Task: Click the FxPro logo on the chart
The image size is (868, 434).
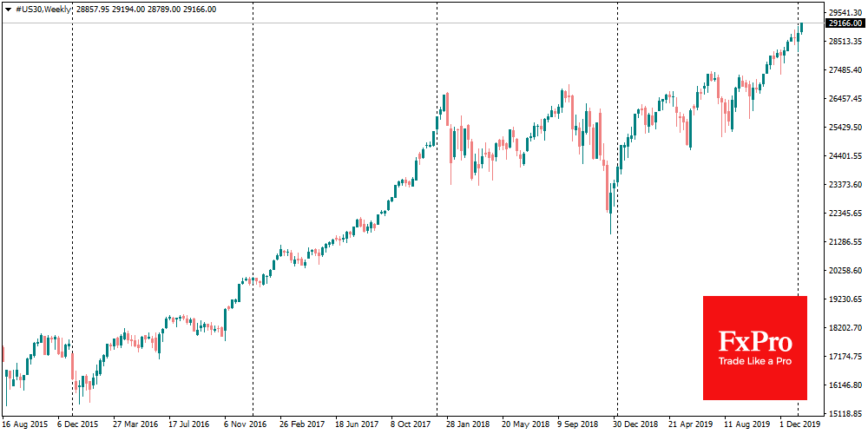Action: click(x=754, y=339)
